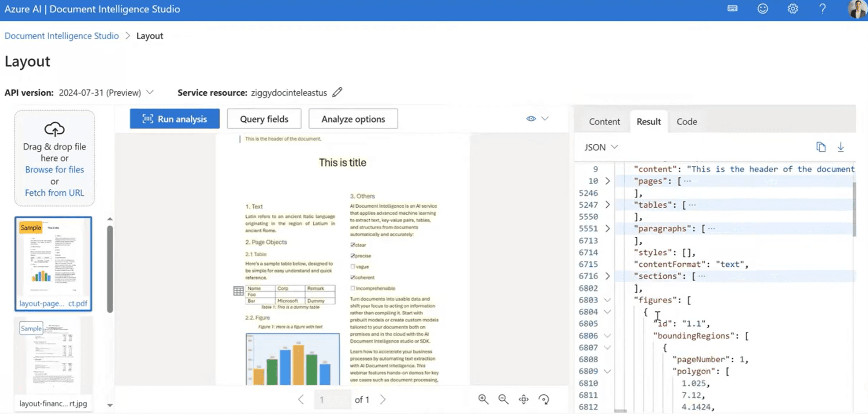Select the zoom out magnifier icon
Image resolution: width=868 pixels, height=414 pixels.
(503, 400)
